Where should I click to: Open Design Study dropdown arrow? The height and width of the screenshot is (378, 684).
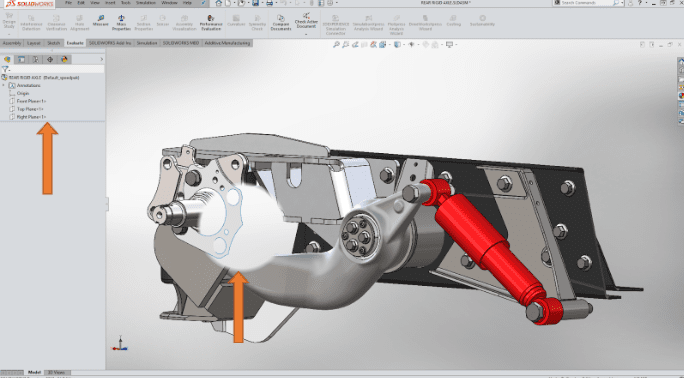[9, 34]
